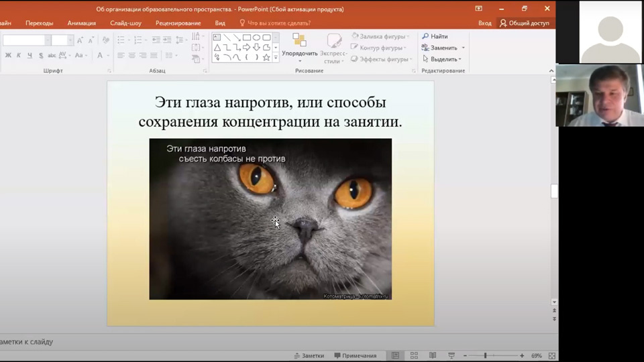This screenshot has height=362, width=644.
Task: Open the font name dropdown
Action: pos(47,40)
